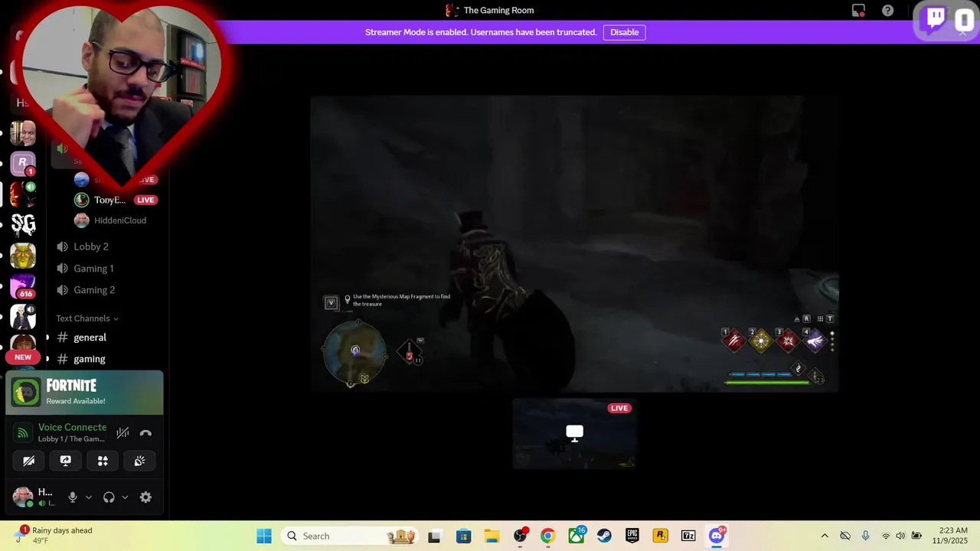The image size is (980, 551).
Task: Click the main game stream video
Action: coord(574,244)
